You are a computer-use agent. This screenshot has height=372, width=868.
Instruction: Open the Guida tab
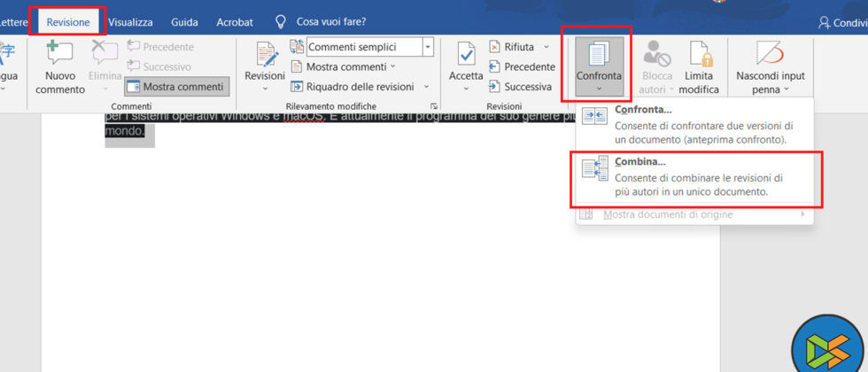[x=184, y=22]
